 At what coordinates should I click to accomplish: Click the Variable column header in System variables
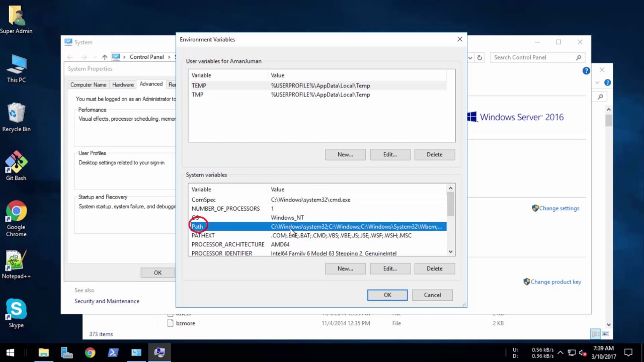pyautogui.click(x=228, y=190)
